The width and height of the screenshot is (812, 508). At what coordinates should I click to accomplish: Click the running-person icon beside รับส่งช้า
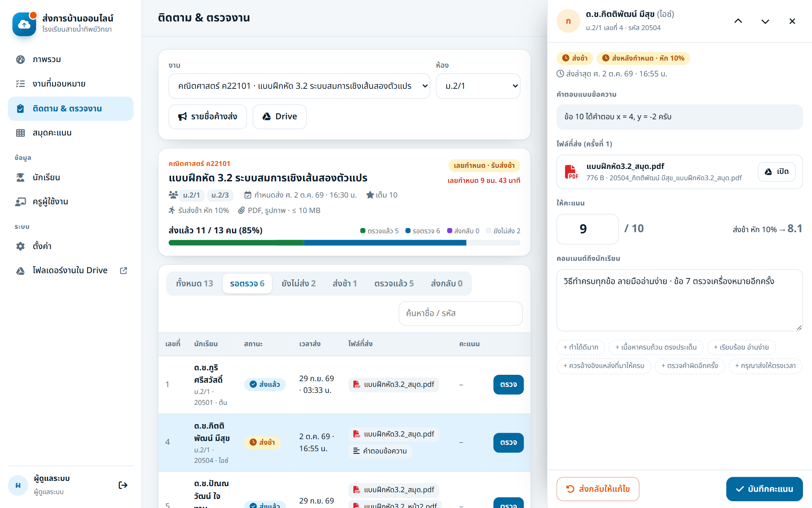(x=172, y=210)
